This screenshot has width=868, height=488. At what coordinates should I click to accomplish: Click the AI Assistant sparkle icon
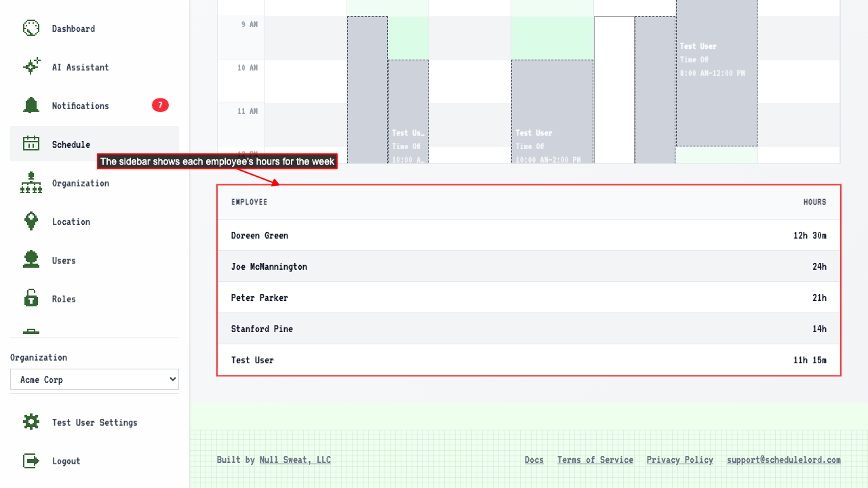[31, 67]
